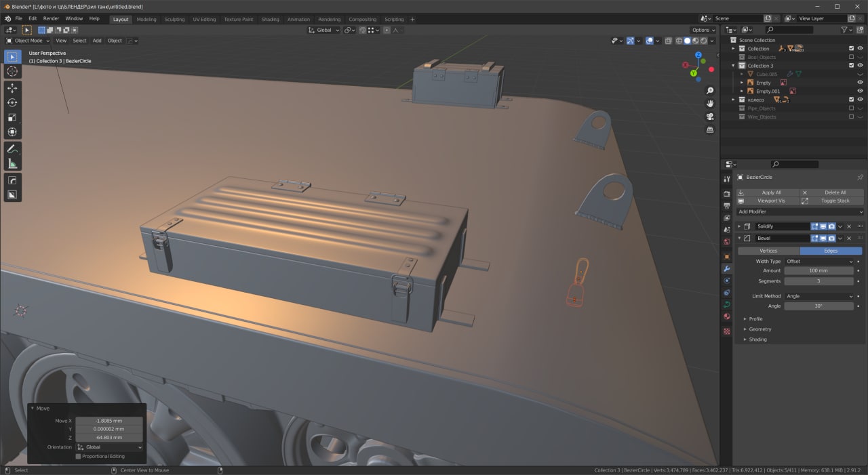Open the Object Constraints properties tab
The image size is (868, 475).
click(x=727, y=293)
